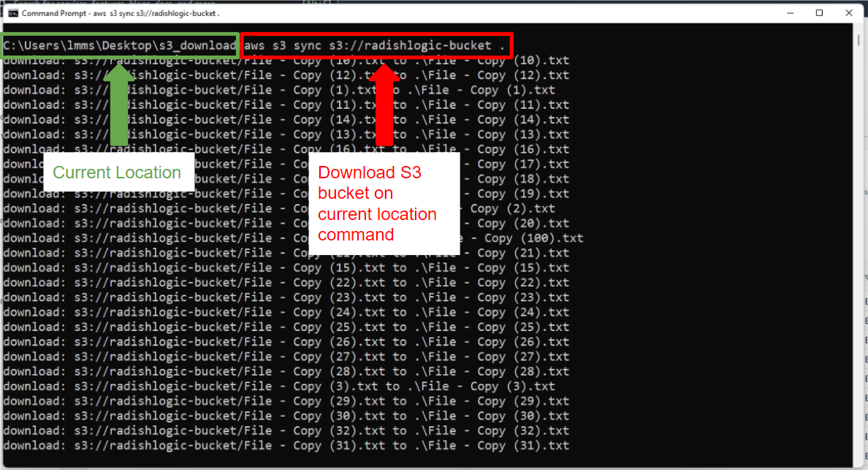868x470 pixels.
Task: Click the download line for Copy (32).txt
Action: 286,431
